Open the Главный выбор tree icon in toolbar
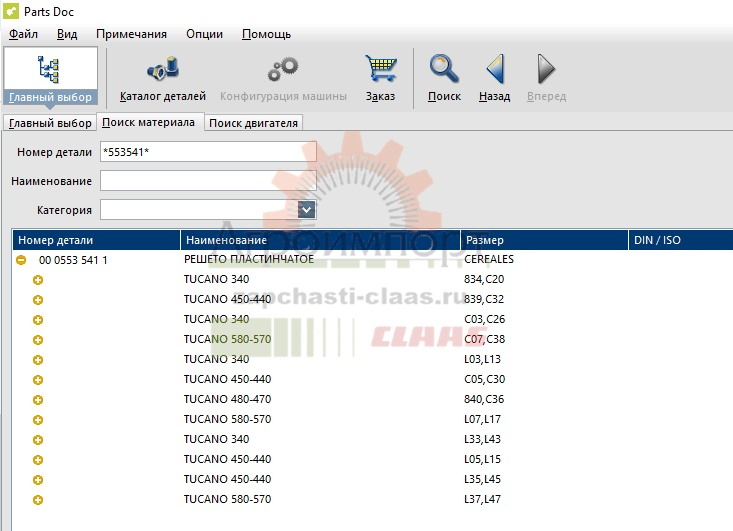The width and height of the screenshot is (733, 531). click(49, 69)
